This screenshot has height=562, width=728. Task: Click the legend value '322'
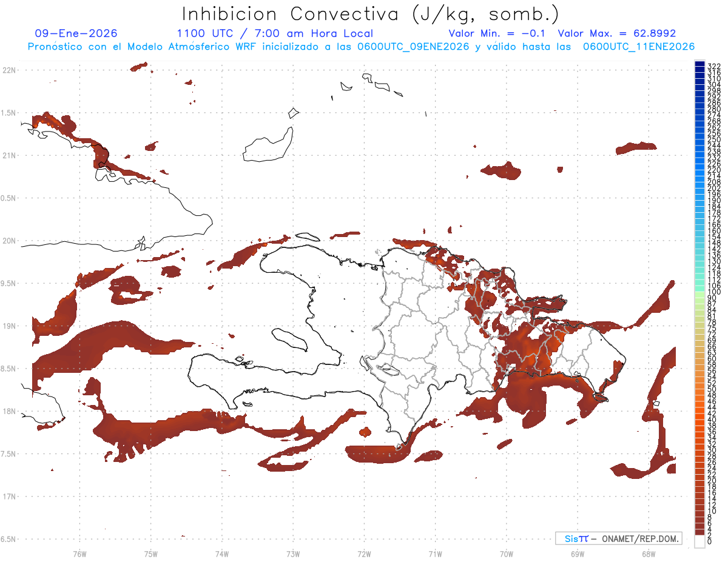point(714,65)
